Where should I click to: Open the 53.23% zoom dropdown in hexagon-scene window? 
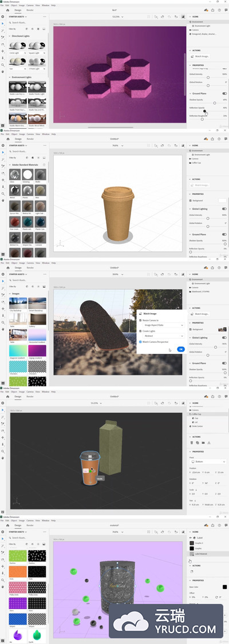[x=119, y=17]
